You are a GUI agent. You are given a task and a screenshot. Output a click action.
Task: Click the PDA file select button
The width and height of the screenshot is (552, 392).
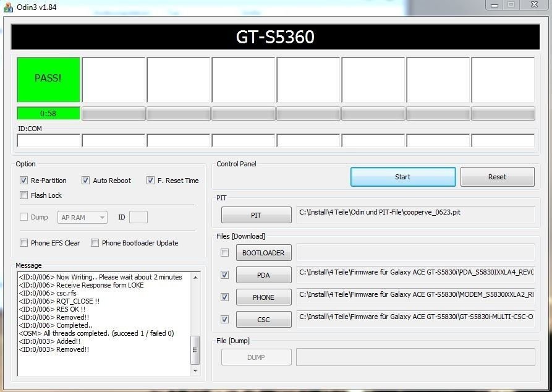point(264,275)
